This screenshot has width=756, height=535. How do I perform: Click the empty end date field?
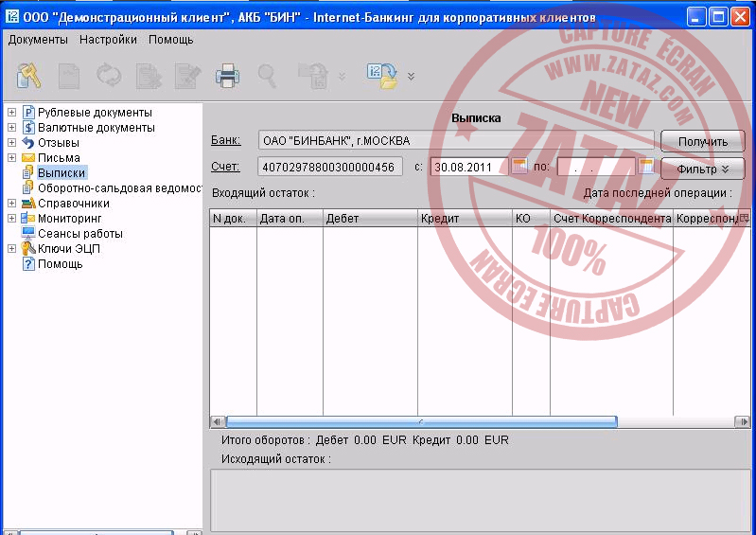click(596, 167)
